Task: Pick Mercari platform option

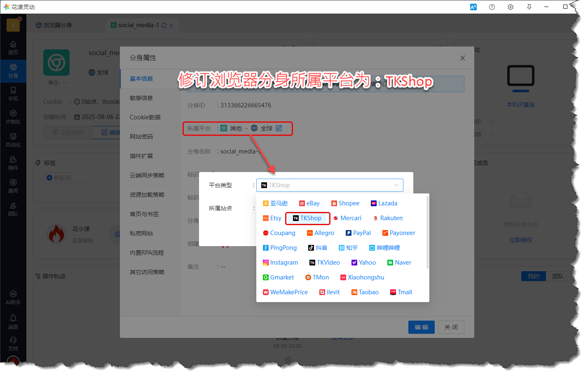Action: coord(347,218)
